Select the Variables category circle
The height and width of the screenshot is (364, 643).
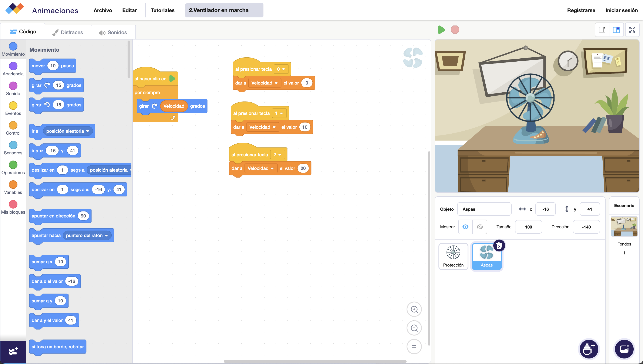[x=13, y=185]
